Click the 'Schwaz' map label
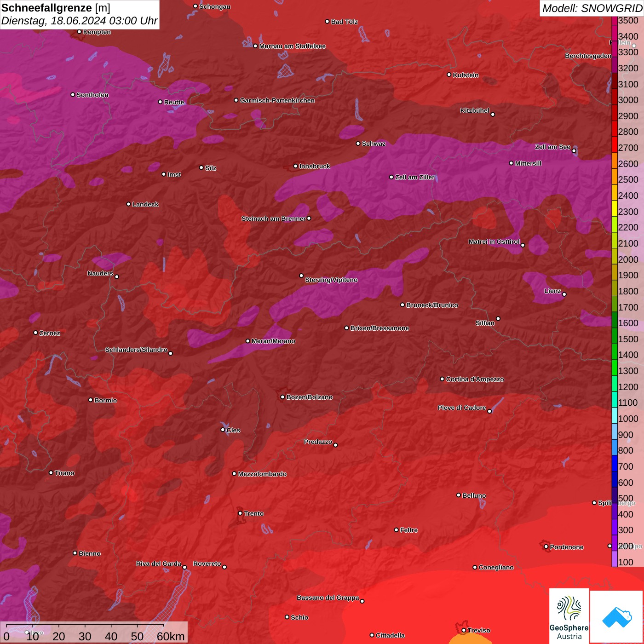The image size is (644, 644). 374,144
